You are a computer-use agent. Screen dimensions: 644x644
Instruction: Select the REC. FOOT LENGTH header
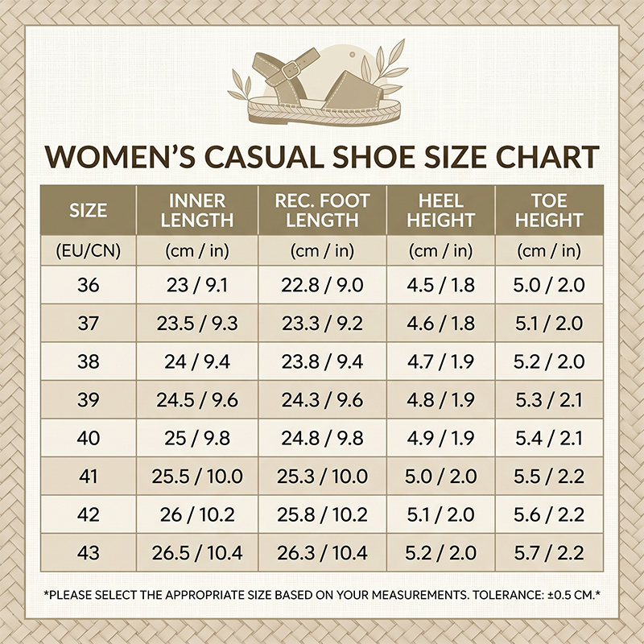[x=322, y=210]
